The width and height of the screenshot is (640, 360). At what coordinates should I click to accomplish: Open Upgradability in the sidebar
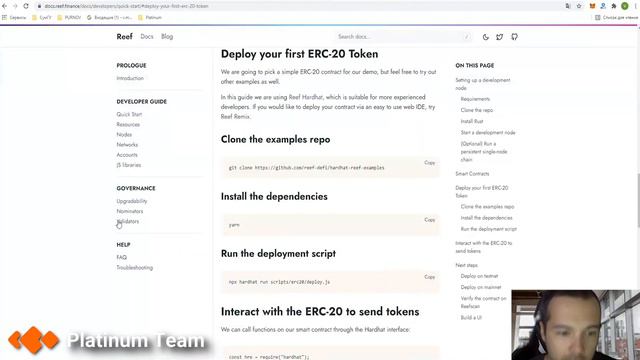tap(132, 201)
